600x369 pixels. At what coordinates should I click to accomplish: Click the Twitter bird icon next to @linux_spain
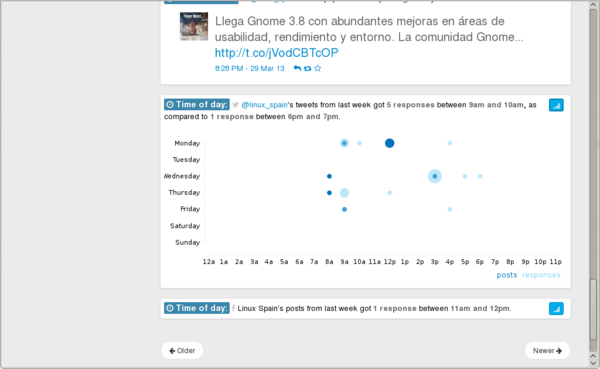point(235,105)
